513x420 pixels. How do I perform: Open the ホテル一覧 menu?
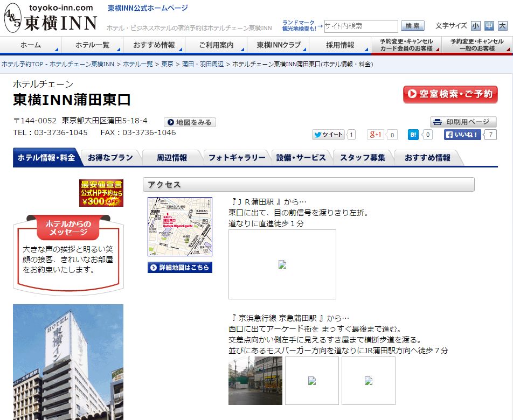coord(92,45)
